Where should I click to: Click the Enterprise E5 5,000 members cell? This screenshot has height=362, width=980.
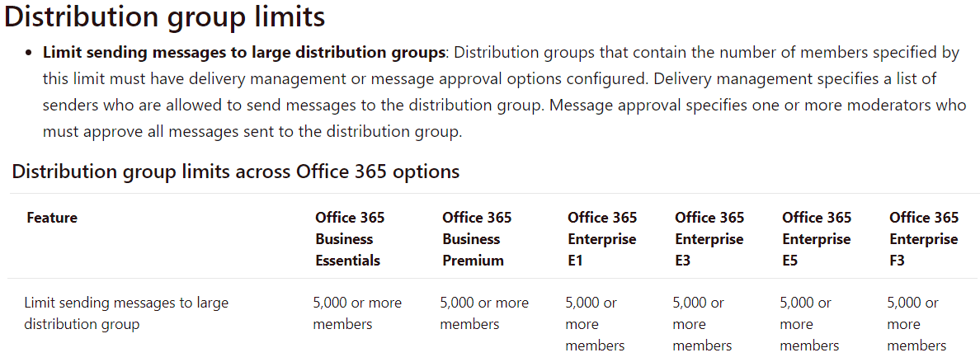click(x=806, y=325)
